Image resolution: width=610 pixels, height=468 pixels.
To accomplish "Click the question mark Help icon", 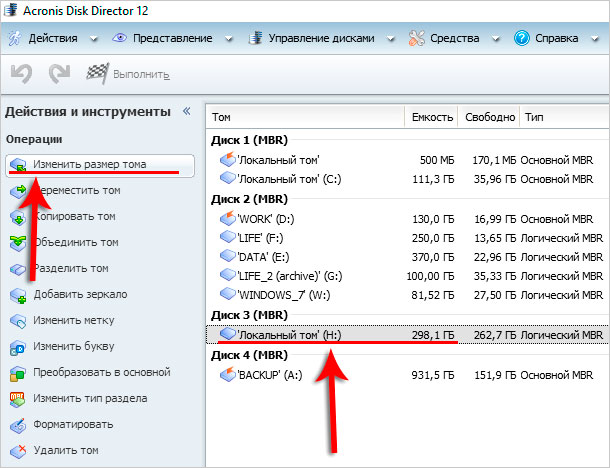I will coord(522,38).
